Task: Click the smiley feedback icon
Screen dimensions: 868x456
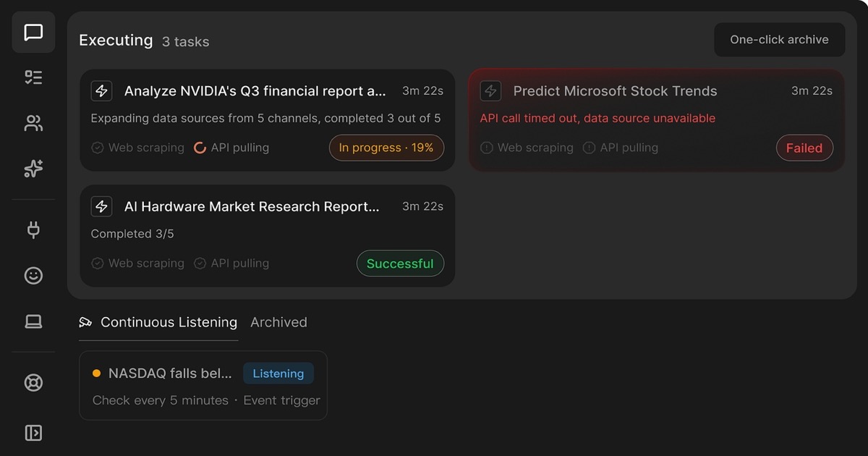Action: pos(33,275)
